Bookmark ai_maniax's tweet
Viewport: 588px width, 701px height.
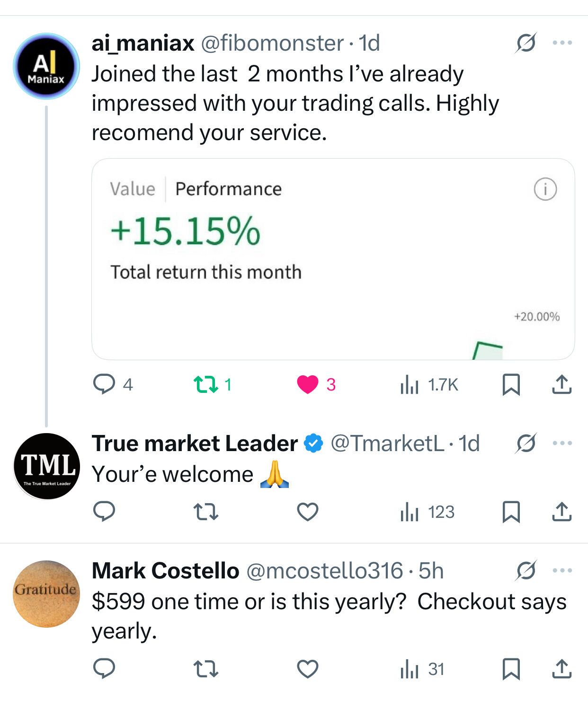click(x=511, y=384)
